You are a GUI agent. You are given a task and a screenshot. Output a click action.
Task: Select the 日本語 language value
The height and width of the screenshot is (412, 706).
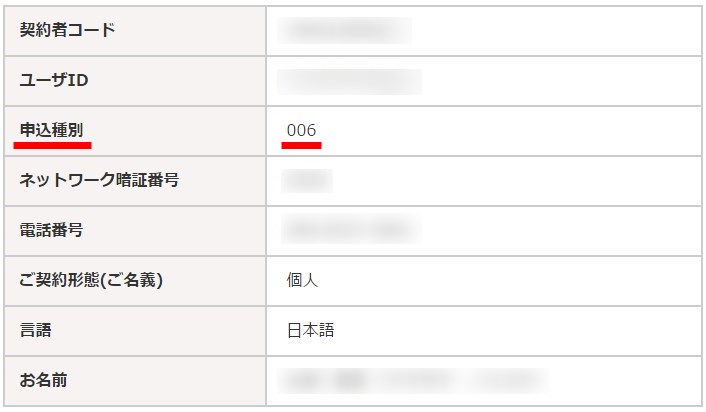[310, 331]
